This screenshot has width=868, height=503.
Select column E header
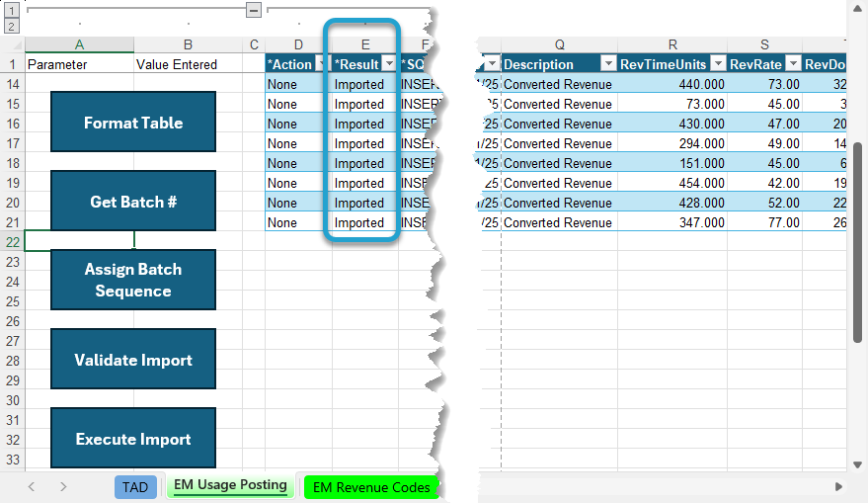point(364,44)
